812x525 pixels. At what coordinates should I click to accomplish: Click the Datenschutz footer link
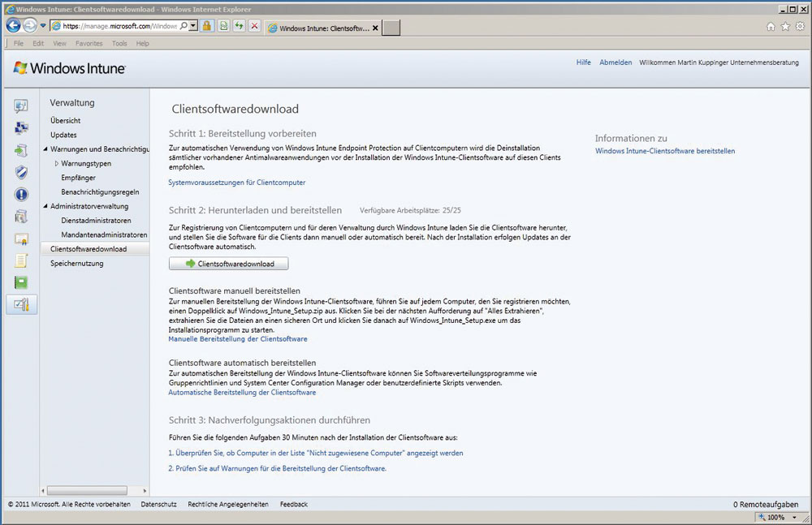[158, 504]
